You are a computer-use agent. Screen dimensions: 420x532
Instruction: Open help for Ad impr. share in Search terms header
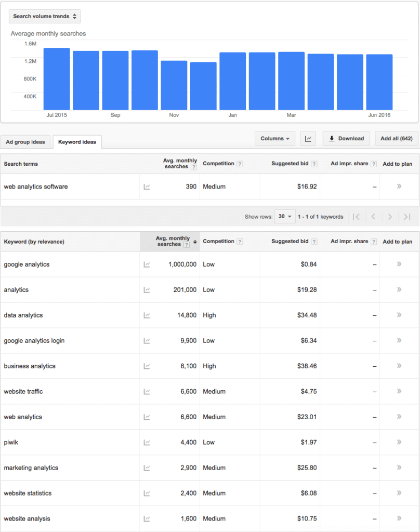pyautogui.click(x=374, y=164)
